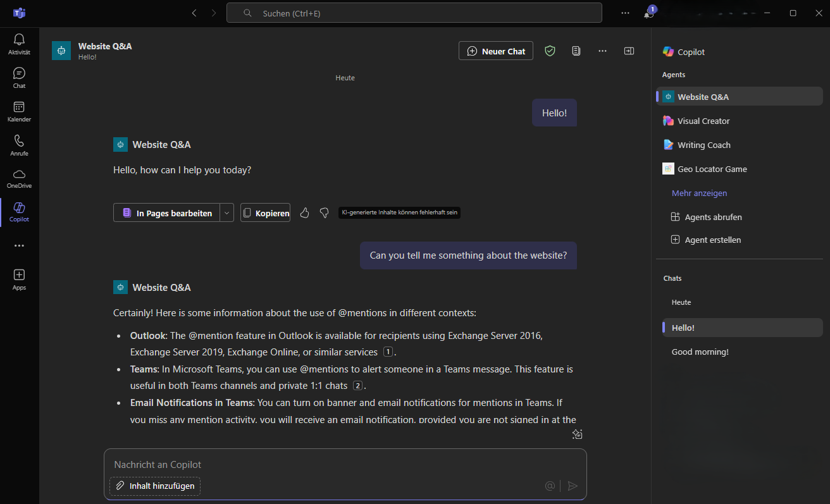Click the Agents section heading
The image size is (830, 504).
(674, 75)
